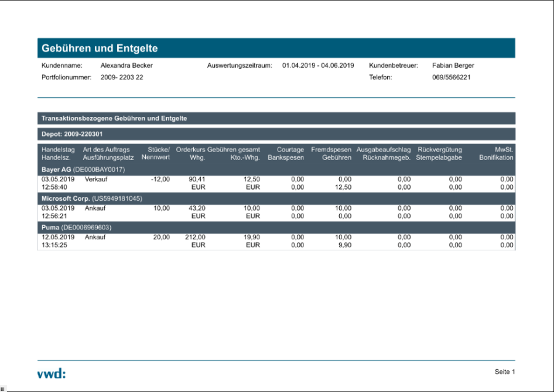
Task: Click customer name Alexandra Becker
Action: pyautogui.click(x=126, y=65)
